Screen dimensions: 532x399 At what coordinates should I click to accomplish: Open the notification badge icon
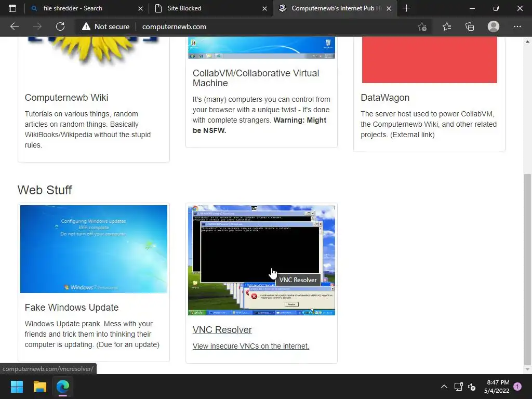point(517,387)
